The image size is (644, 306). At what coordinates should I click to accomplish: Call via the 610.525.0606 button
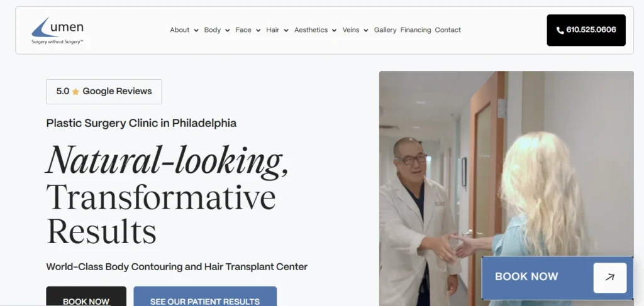tap(586, 30)
